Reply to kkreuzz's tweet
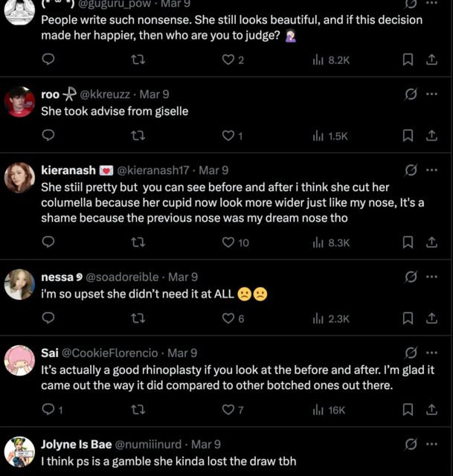This screenshot has width=453, height=476. click(48, 135)
